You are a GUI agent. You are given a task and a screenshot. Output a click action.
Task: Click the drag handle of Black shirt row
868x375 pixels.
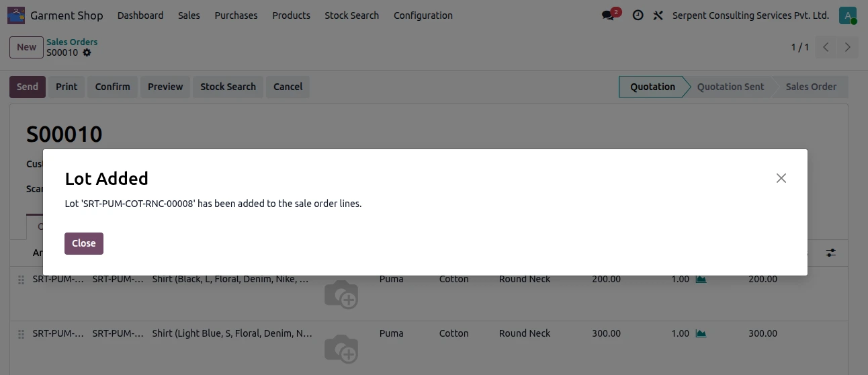[21, 280]
